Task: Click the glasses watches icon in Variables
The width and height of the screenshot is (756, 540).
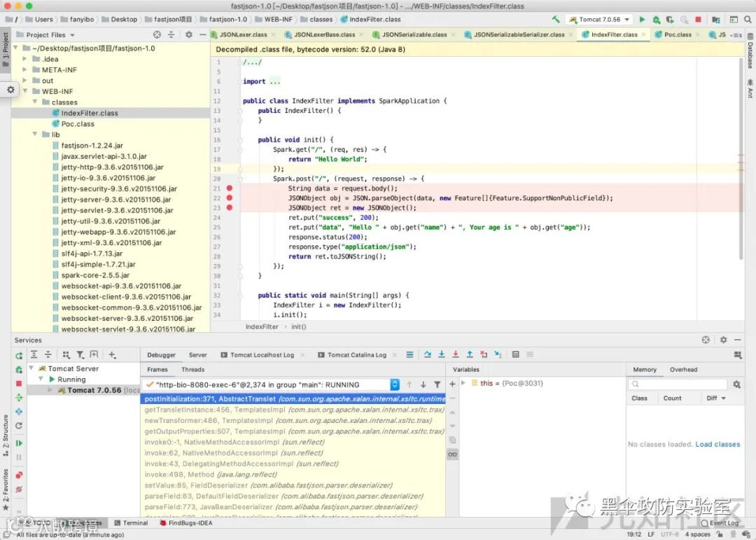Action: point(452,454)
